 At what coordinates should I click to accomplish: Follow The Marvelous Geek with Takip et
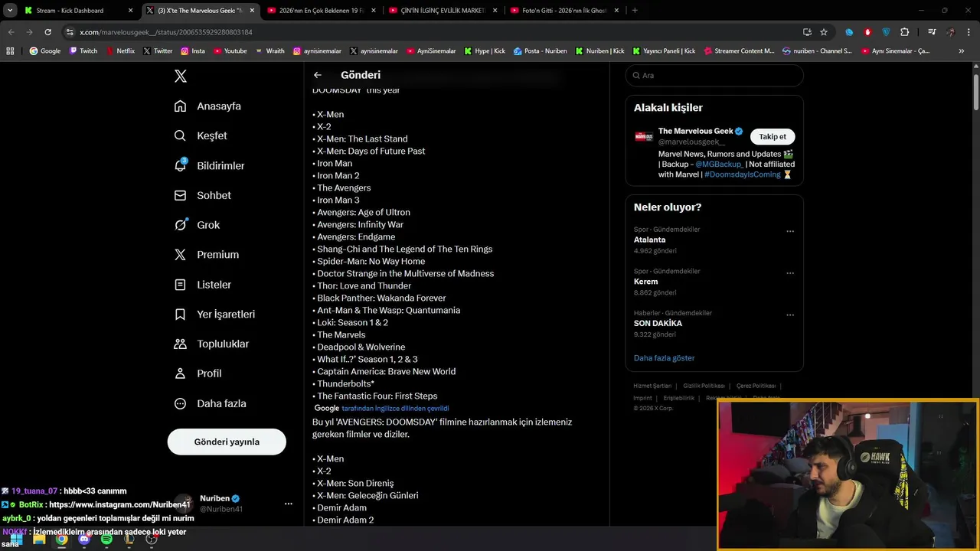[773, 136]
